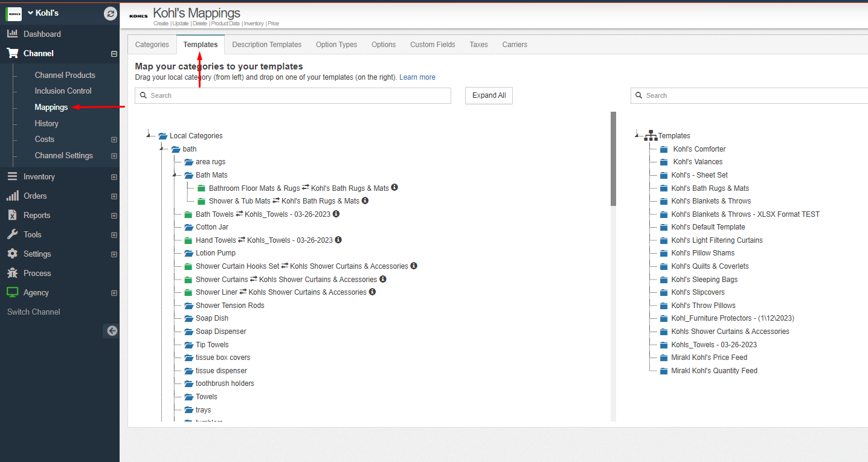Click info icon on Shower Liner mapping row
Image resolution: width=868 pixels, height=462 pixels.
point(372,292)
